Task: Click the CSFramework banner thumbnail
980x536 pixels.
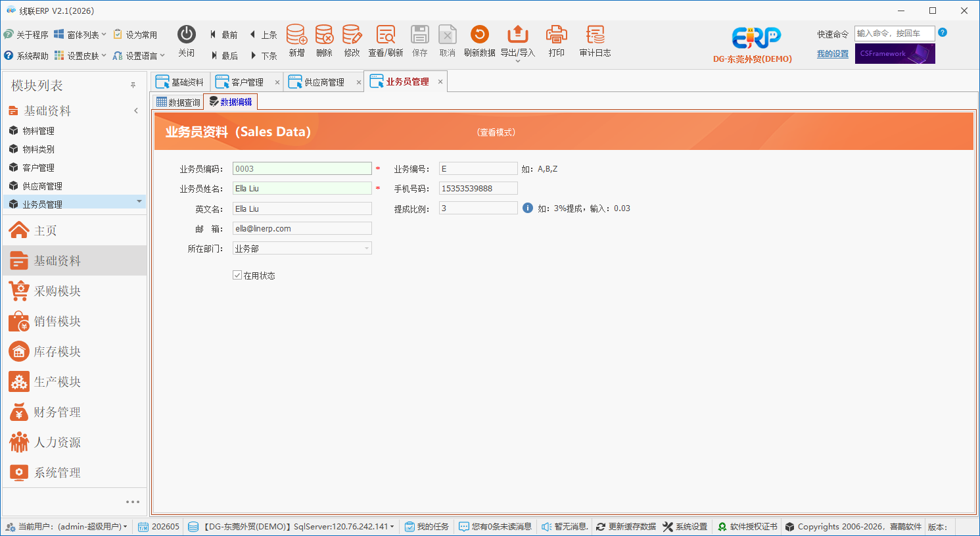Action: coord(895,54)
